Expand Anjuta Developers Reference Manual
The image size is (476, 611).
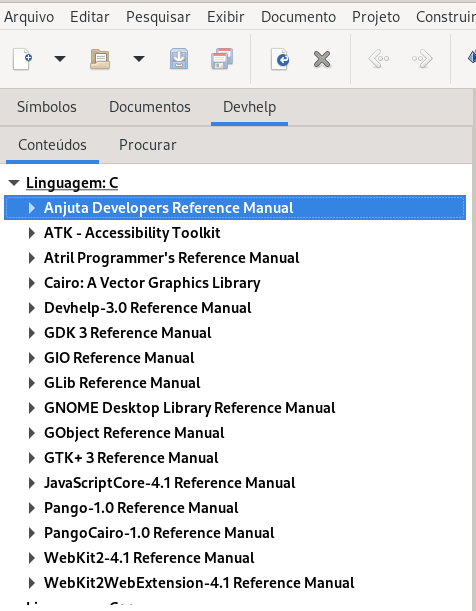pos(32,208)
